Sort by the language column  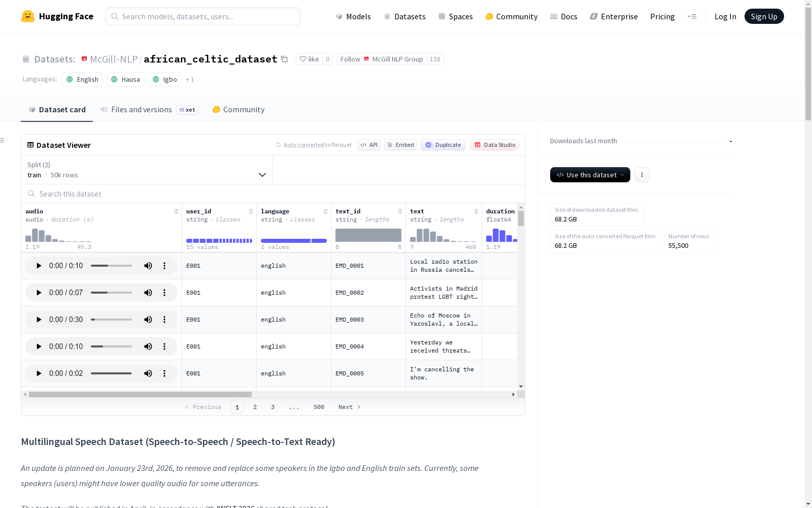325,211
